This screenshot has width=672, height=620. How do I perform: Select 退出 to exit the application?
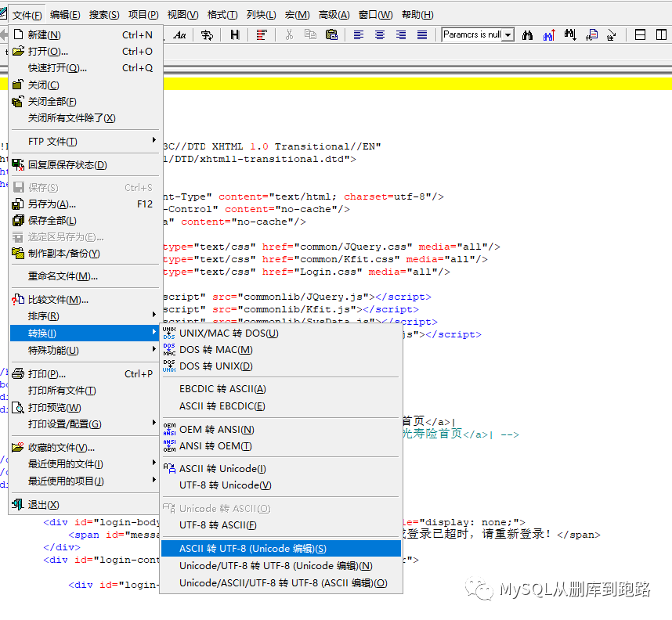point(43,505)
